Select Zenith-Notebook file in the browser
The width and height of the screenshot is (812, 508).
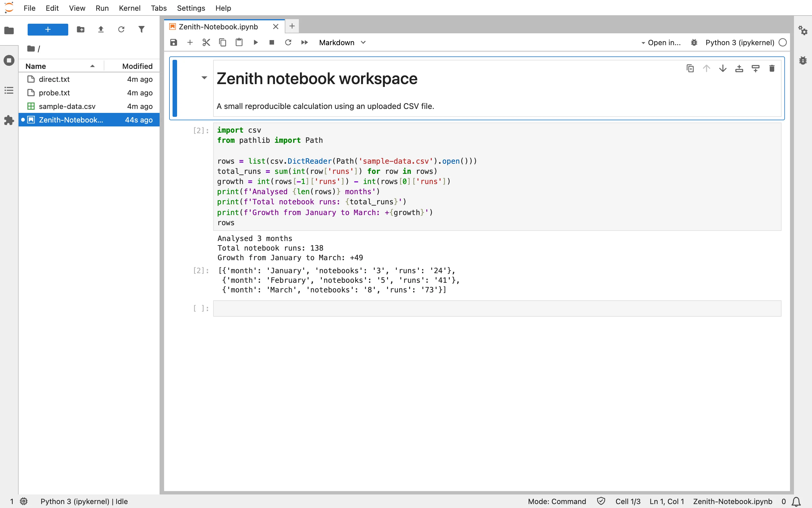pos(89,120)
